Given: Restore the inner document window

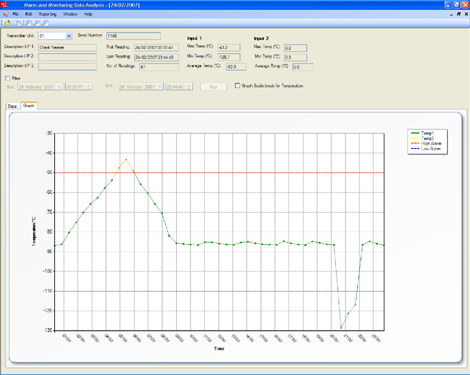Looking at the screenshot, I should (459, 14).
